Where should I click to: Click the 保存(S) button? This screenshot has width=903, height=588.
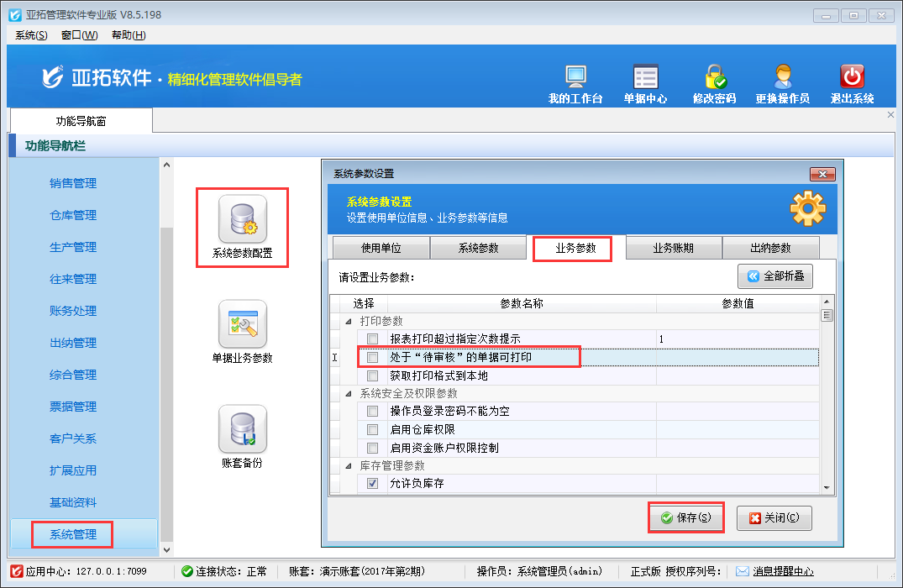coord(686,518)
